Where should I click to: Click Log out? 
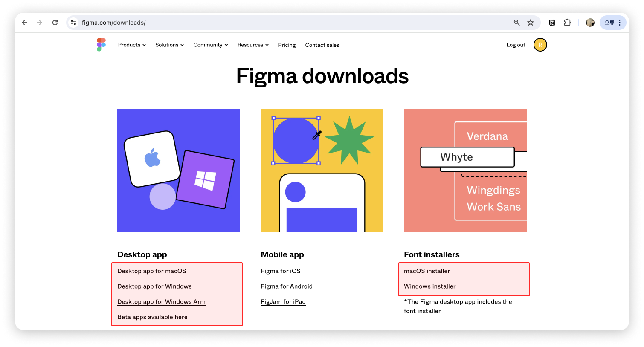click(516, 45)
